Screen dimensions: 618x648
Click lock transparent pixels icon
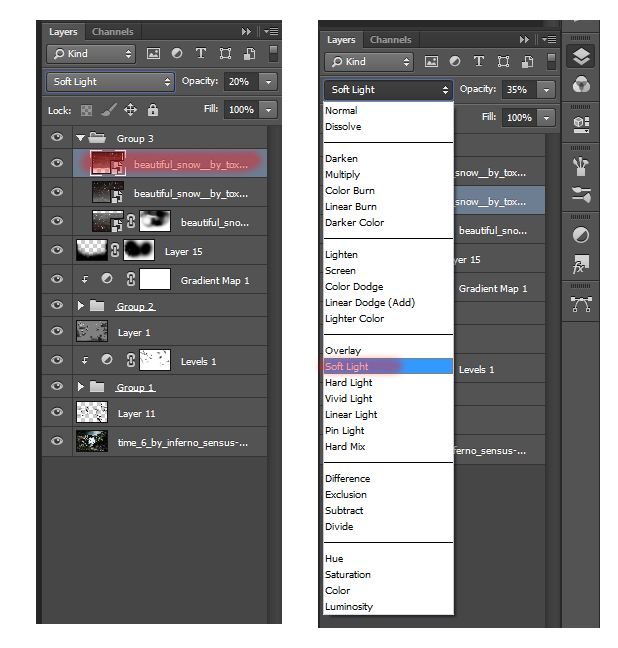[86, 110]
